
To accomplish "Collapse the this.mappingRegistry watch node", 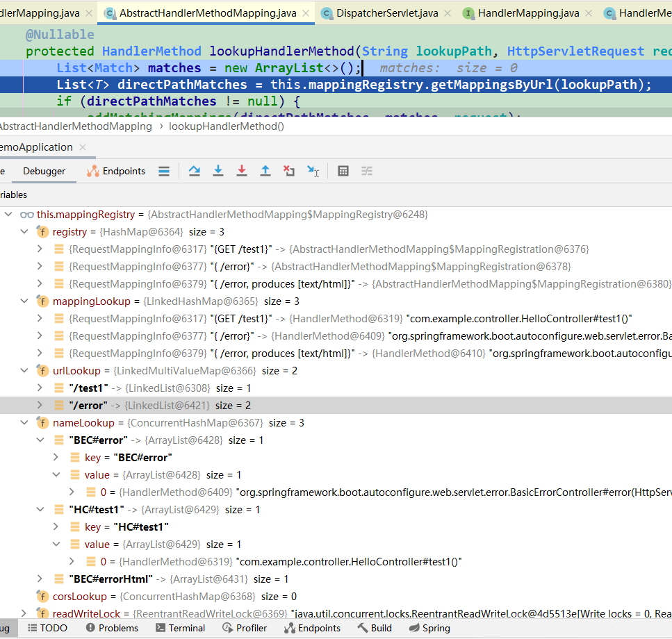I will [x=8, y=214].
